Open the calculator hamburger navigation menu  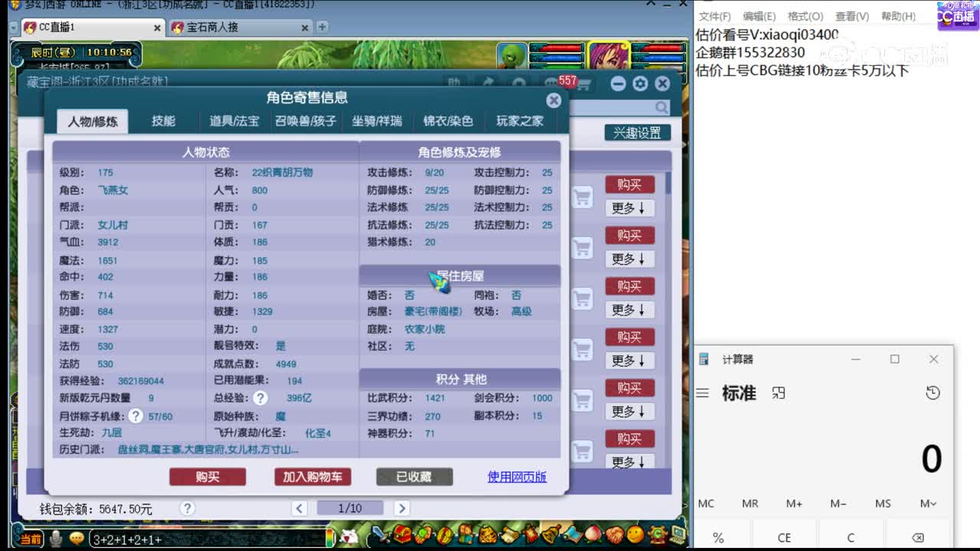coord(702,393)
